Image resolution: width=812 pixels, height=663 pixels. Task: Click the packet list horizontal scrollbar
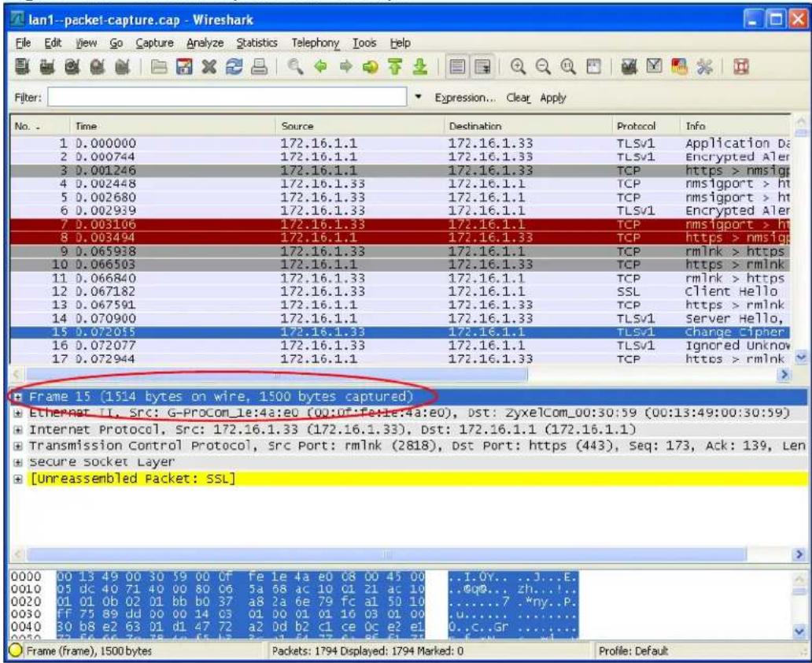click(x=276, y=374)
